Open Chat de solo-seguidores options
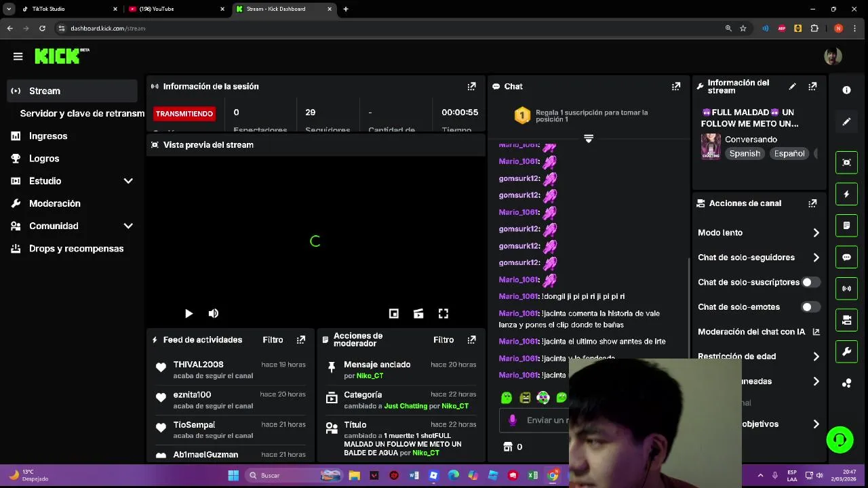Viewport: 868px width, 488px height. click(759, 258)
